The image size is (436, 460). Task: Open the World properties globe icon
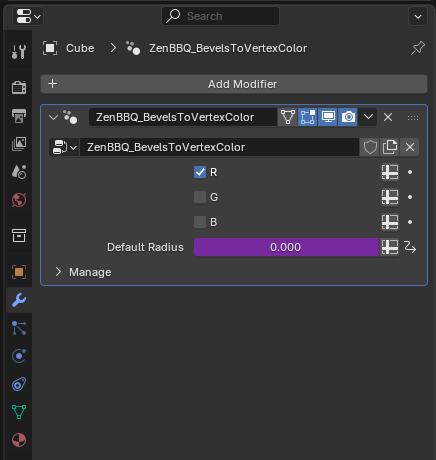pos(19,200)
